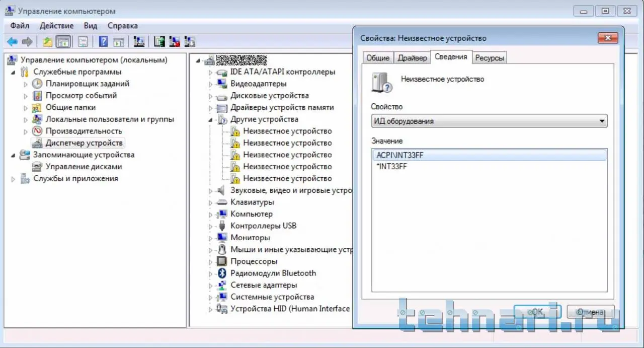Scan for hardware changes icon

click(x=139, y=42)
